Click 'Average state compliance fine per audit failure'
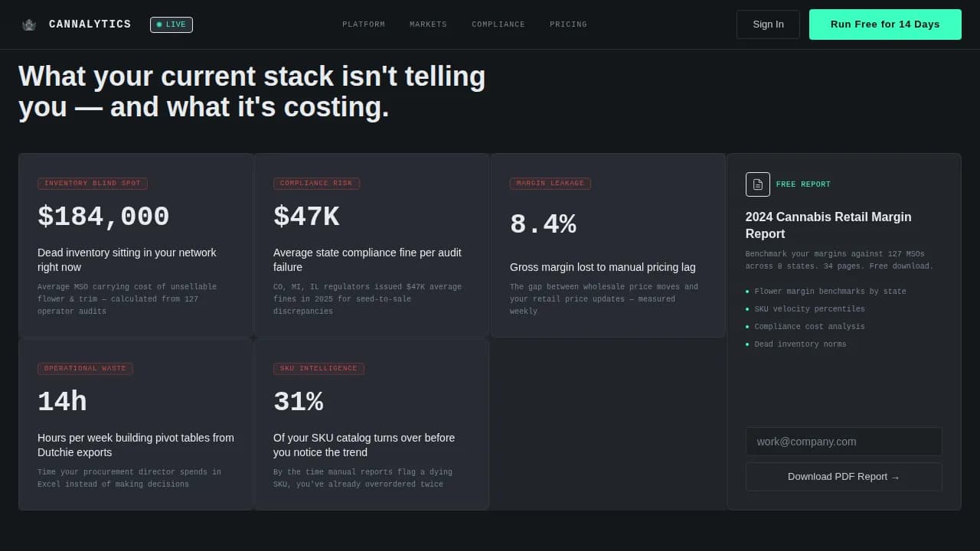Viewport: 980px width, 551px height. [x=367, y=259]
